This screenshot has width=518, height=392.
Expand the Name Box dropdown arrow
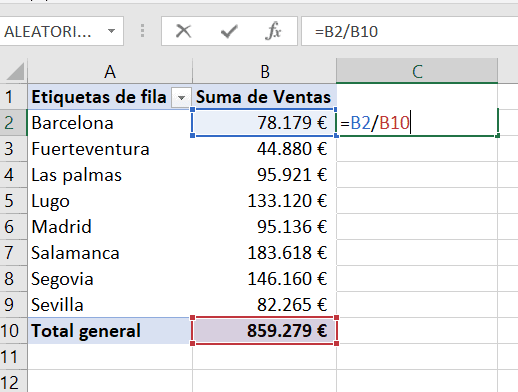tap(111, 31)
